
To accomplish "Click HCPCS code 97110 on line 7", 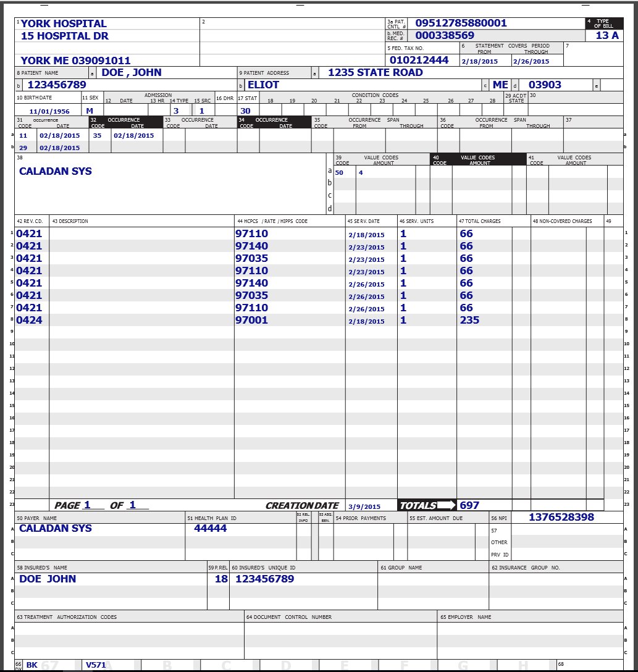I will click(251, 308).
